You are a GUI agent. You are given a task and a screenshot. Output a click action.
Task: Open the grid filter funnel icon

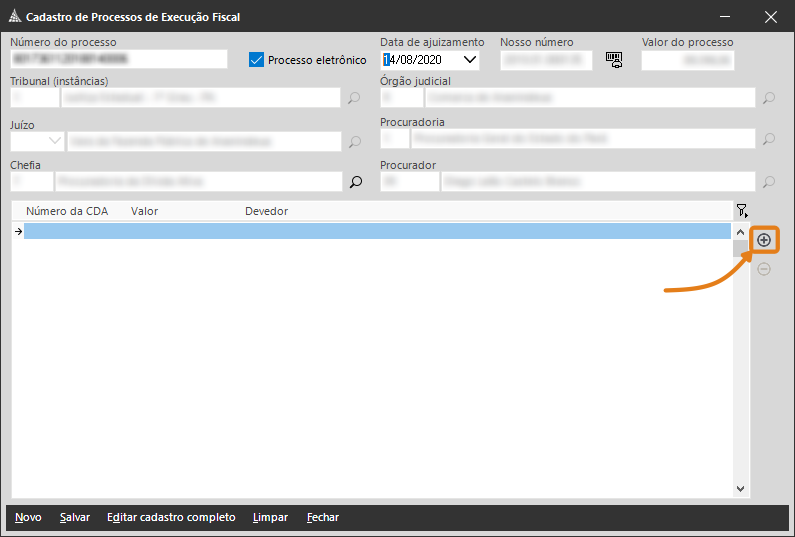pyautogui.click(x=741, y=210)
